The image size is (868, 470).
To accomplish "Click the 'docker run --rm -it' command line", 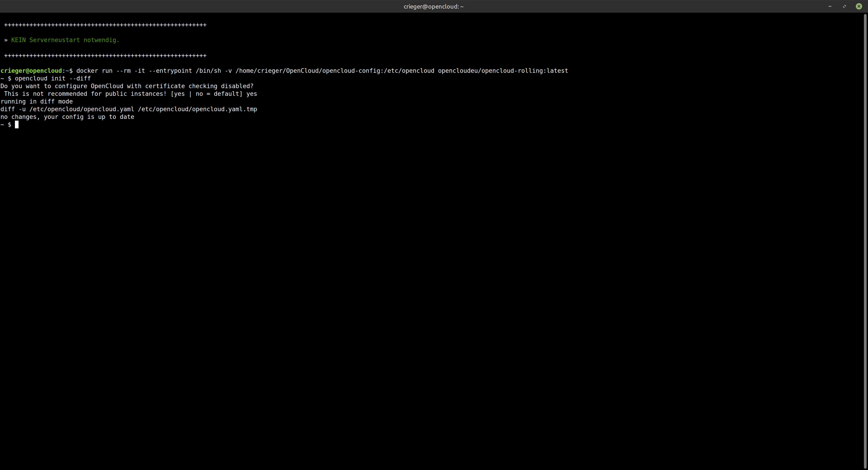I will click(322, 71).
